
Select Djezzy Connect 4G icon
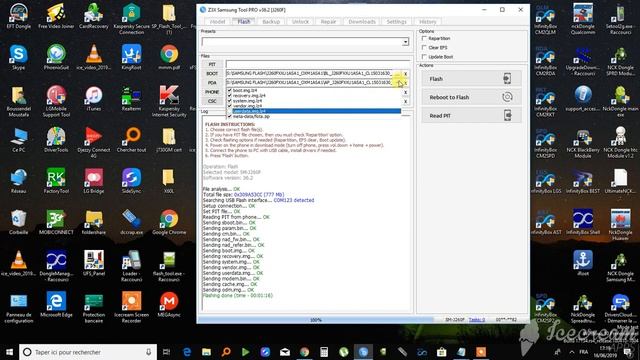pyautogui.click(x=93, y=142)
